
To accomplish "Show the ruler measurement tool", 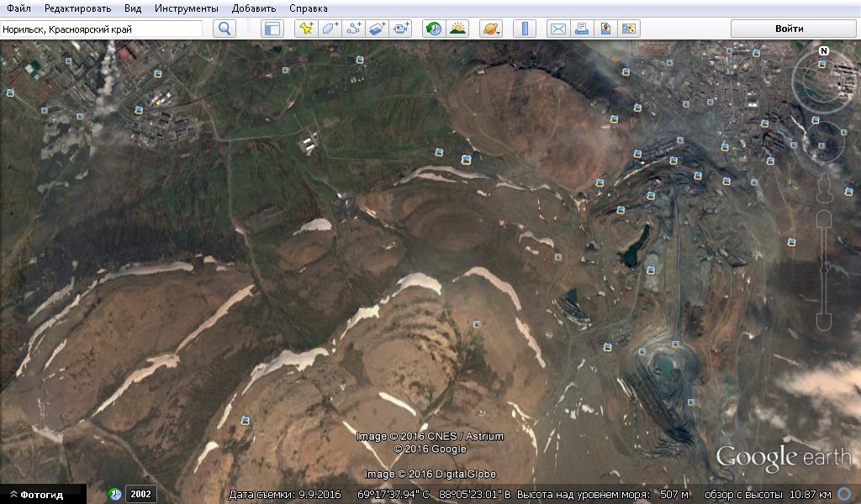I will (x=525, y=29).
